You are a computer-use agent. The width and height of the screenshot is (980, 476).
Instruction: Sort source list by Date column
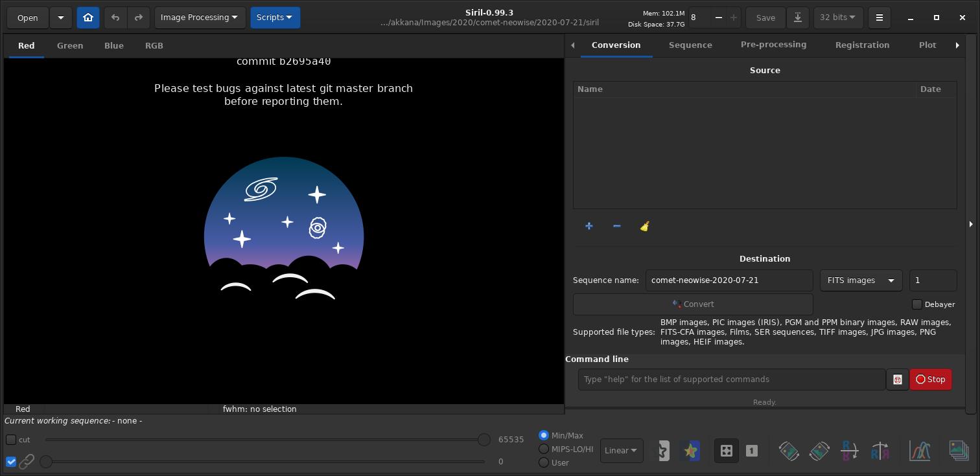(936, 89)
